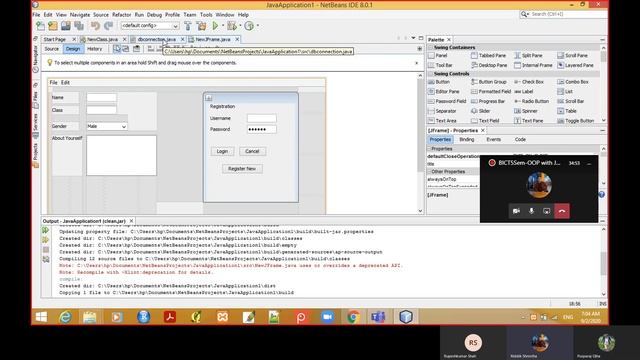Viewport: 640px width, 360px height.
Task: Pick Text Field from the Palette
Action: (x=485, y=121)
